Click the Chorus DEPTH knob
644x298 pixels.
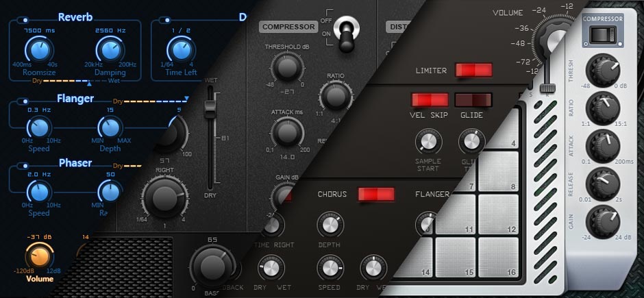click(330, 225)
